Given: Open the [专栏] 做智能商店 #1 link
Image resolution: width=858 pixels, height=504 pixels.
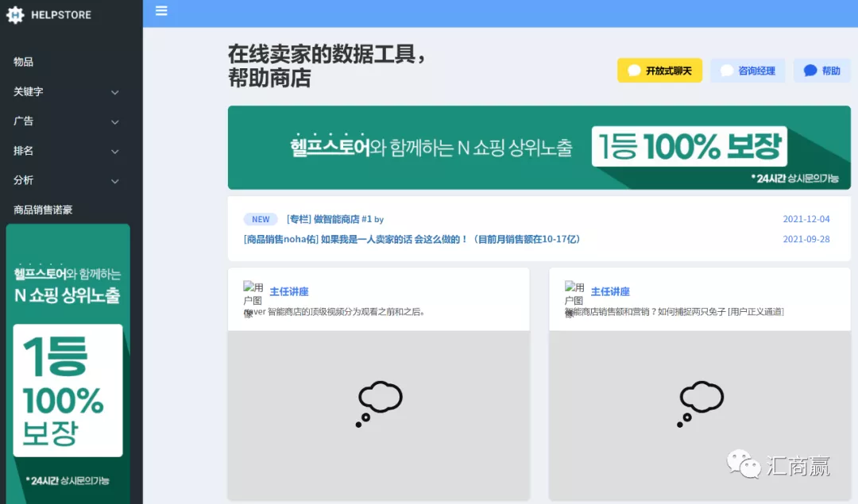Looking at the screenshot, I should pyautogui.click(x=335, y=219).
